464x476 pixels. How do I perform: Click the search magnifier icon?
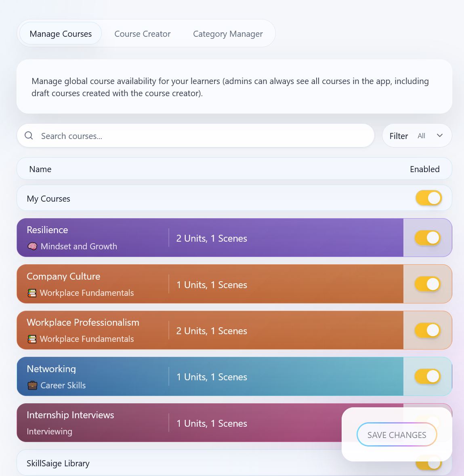pyautogui.click(x=29, y=135)
